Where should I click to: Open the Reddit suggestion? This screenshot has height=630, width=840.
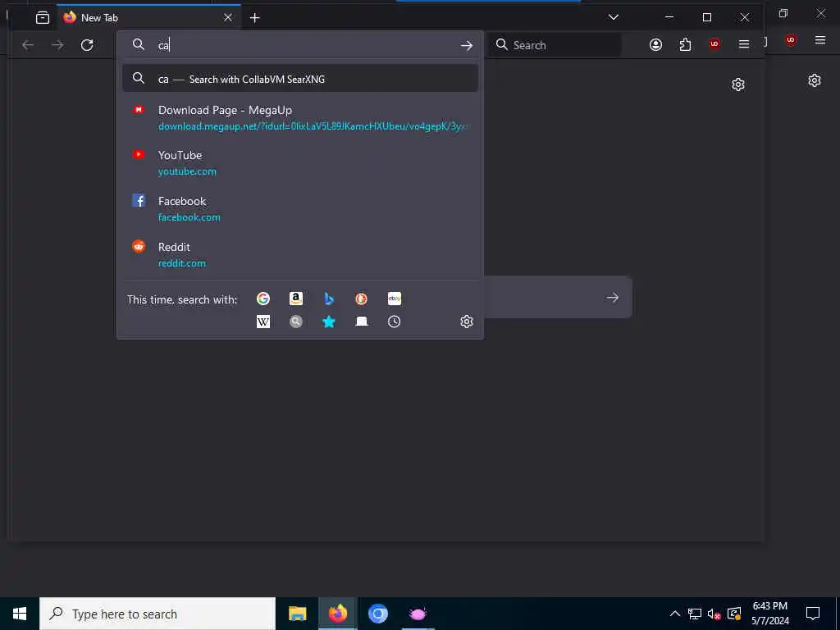[300, 255]
